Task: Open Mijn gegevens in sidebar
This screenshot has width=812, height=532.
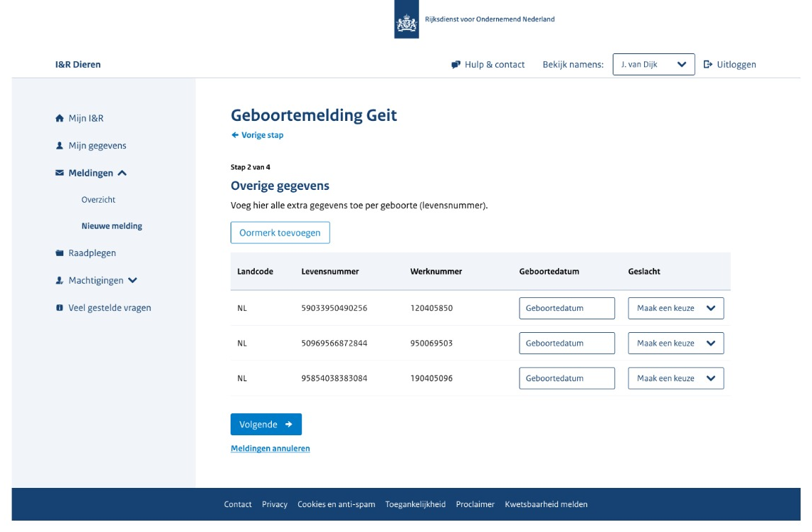Action: pos(97,145)
